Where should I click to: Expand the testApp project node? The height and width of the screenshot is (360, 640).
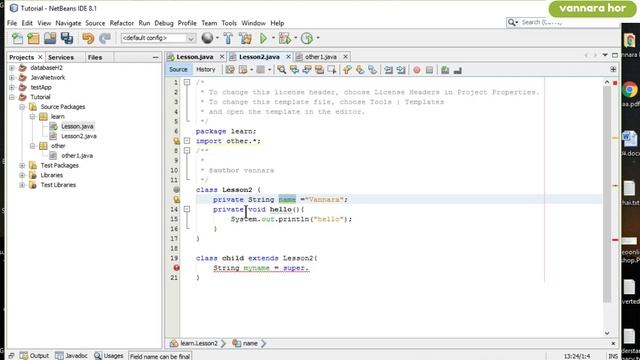pyautogui.click(x=12, y=87)
